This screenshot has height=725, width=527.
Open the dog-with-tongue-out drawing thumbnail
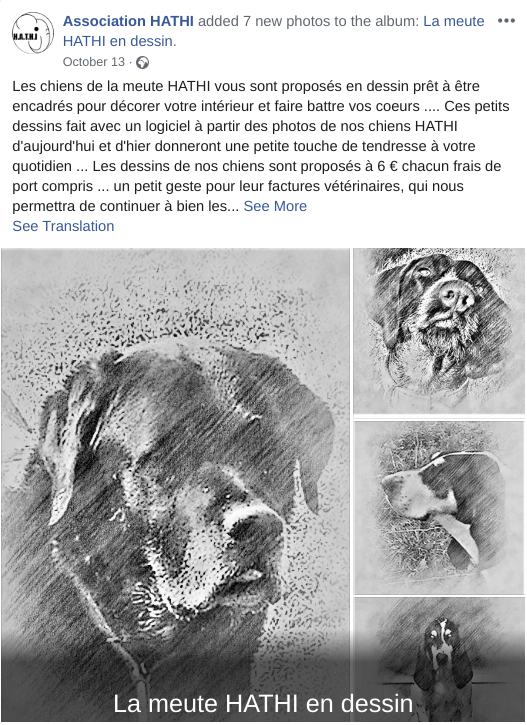tap(439, 507)
